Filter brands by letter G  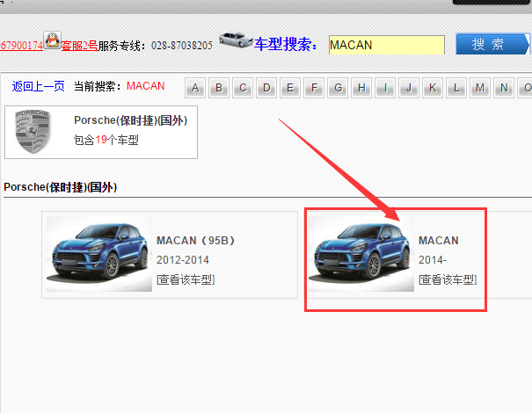(338, 88)
